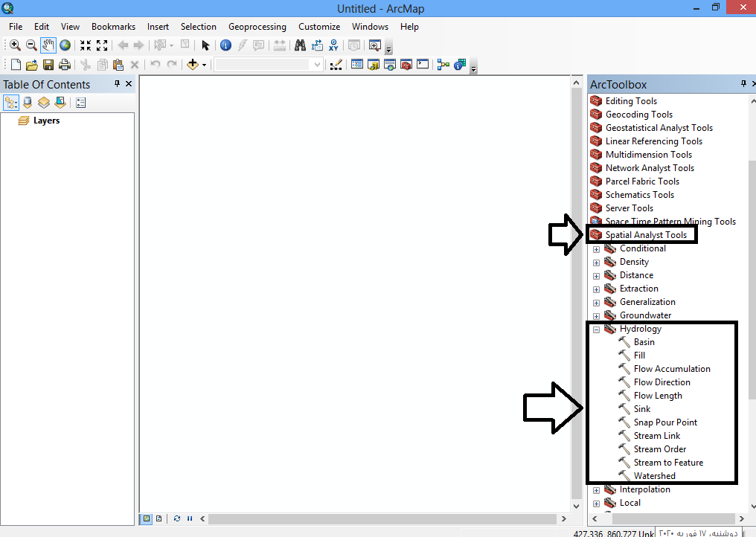Switch to Layout View
The width and height of the screenshot is (756, 537).
coord(158,518)
